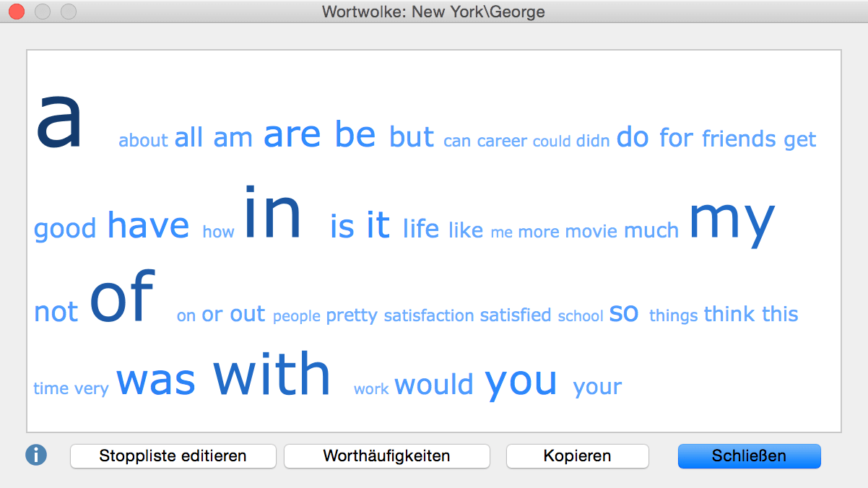Select the word "movie"

591,231
